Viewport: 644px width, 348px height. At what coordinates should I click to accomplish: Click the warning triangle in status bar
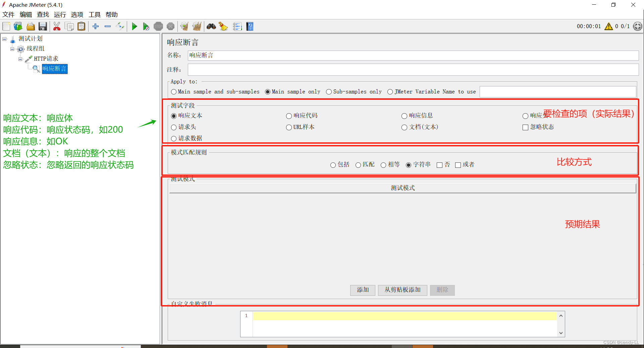(609, 26)
